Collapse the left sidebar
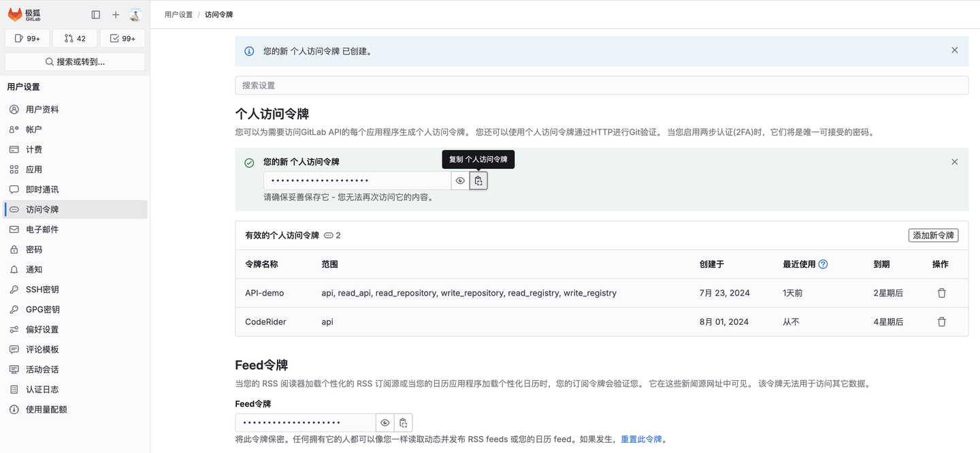The height and width of the screenshot is (453, 980). coord(95,14)
